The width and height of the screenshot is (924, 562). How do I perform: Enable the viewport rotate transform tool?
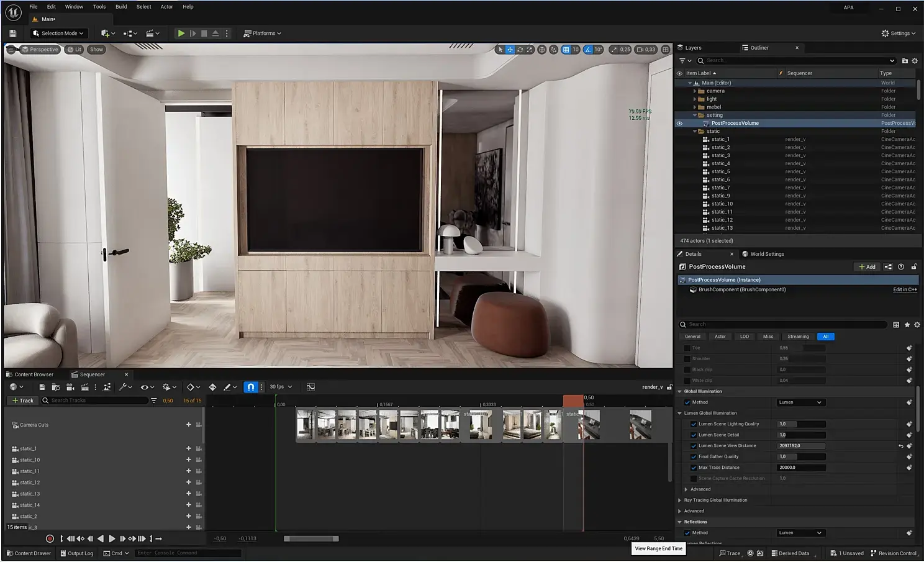[x=520, y=50]
